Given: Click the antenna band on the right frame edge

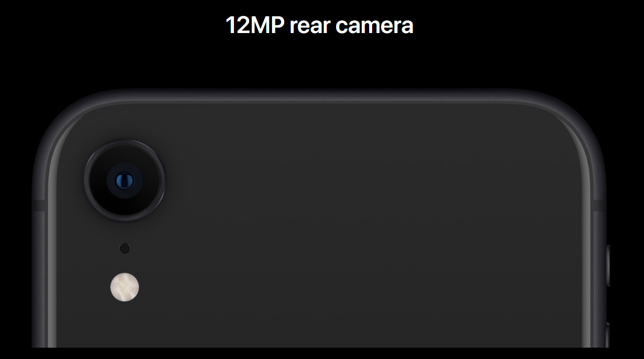Looking at the screenshot, I should tap(599, 206).
